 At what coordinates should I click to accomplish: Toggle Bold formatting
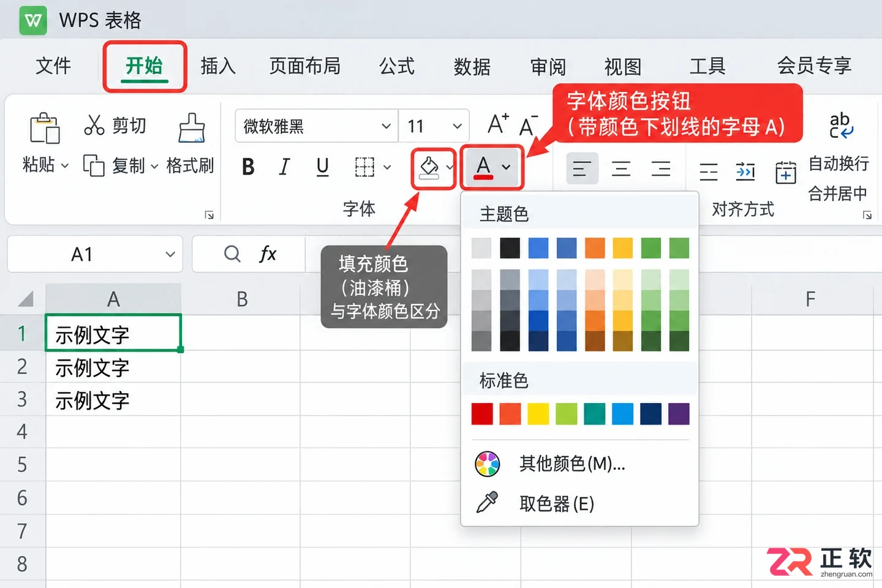pyautogui.click(x=248, y=167)
